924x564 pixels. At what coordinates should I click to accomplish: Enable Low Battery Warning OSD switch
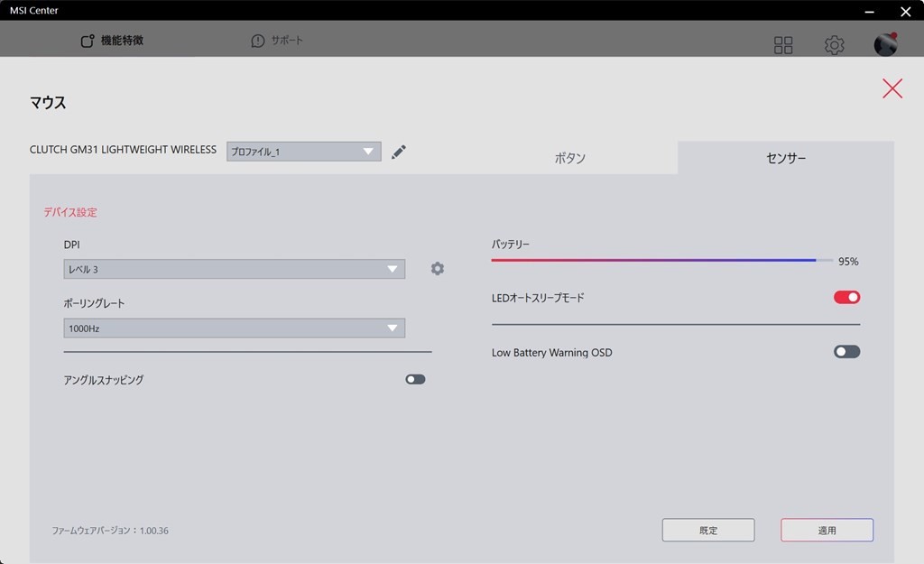click(x=846, y=352)
